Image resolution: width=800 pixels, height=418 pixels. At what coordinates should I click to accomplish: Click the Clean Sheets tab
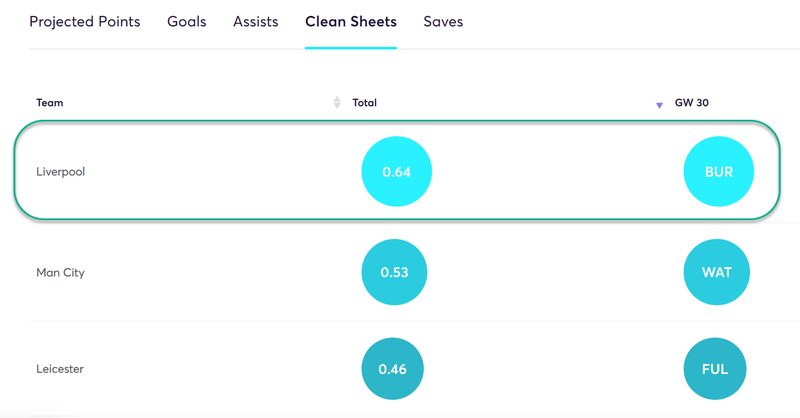[x=351, y=21]
